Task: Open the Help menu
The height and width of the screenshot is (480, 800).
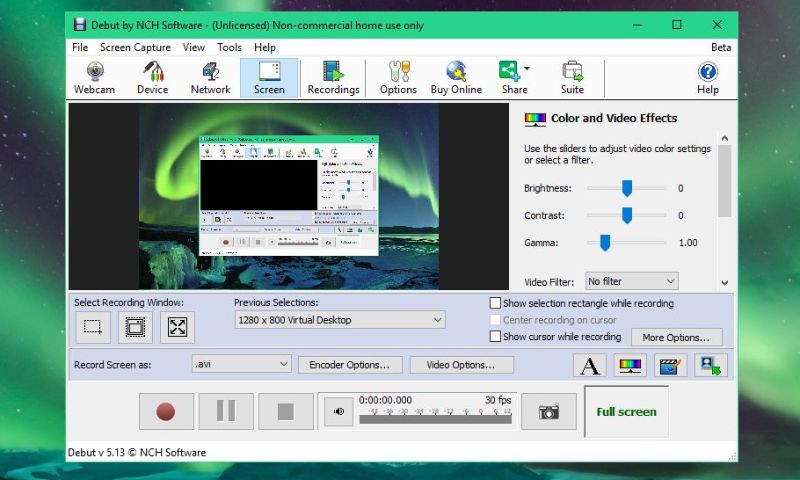Action: 265,47
